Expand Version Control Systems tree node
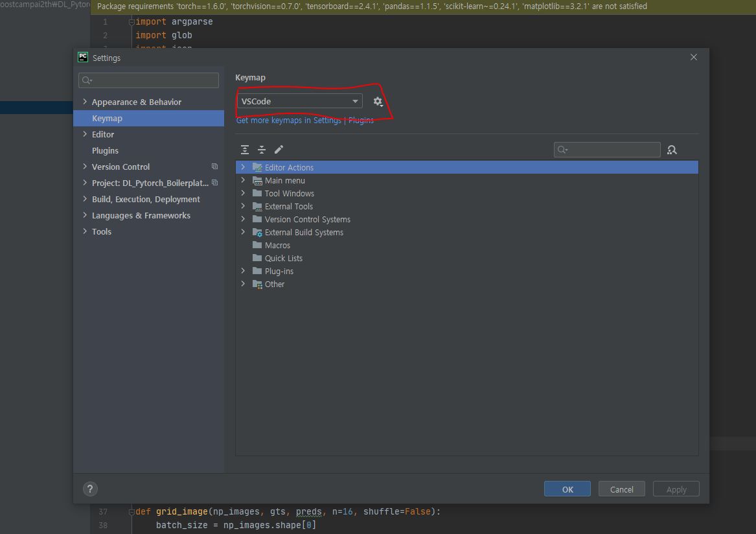The height and width of the screenshot is (534, 756). tap(243, 219)
